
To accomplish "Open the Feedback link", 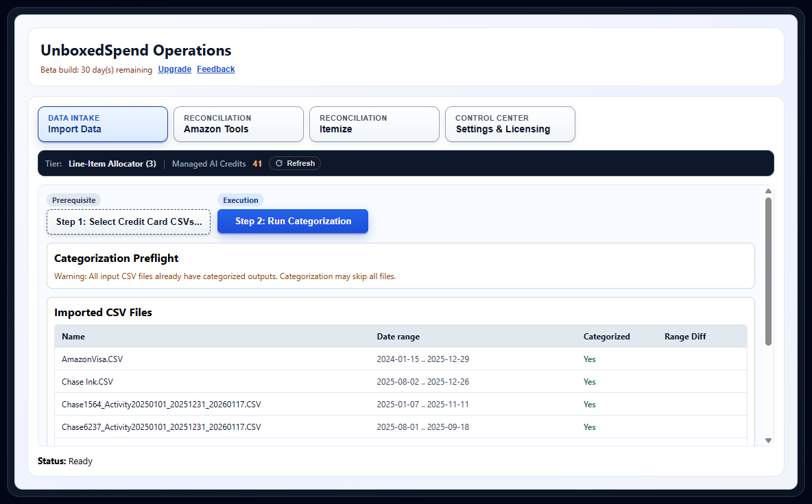I will (x=215, y=69).
